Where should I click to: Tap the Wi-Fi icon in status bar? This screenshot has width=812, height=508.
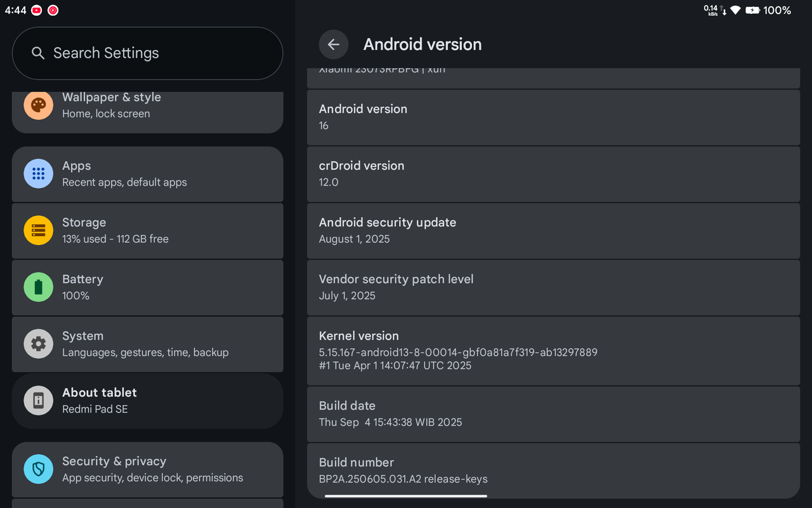coord(735,10)
